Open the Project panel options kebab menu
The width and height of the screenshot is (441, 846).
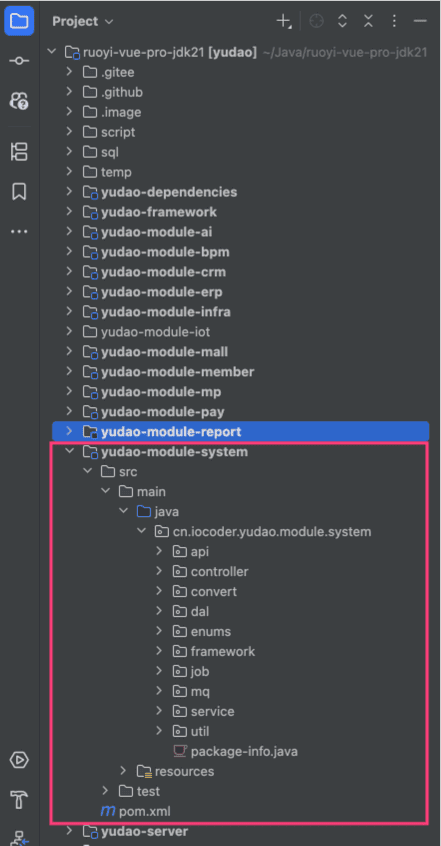(394, 21)
